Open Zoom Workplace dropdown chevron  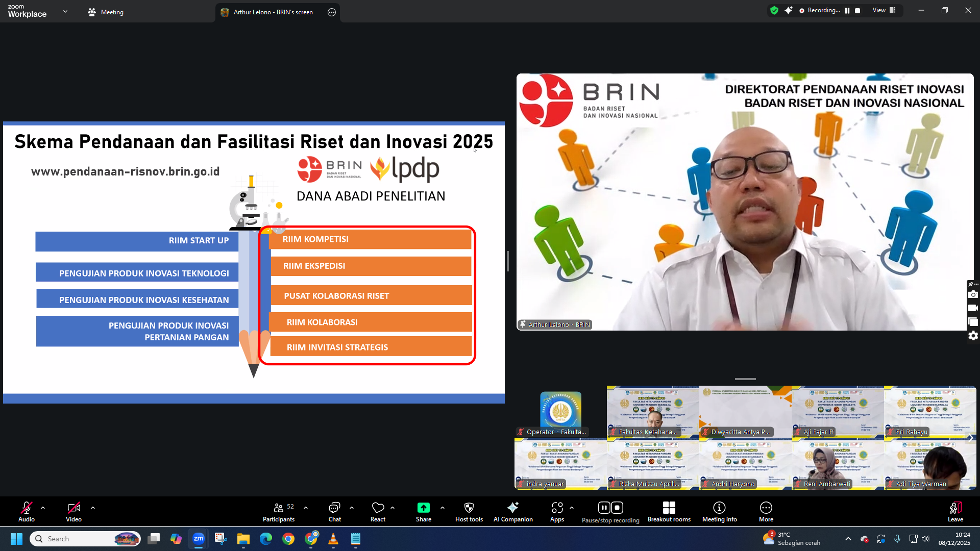(65, 11)
